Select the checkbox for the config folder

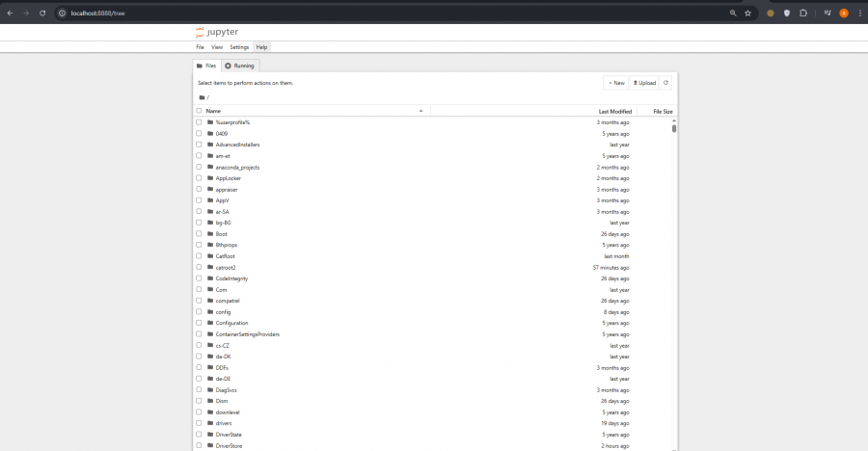pos(200,311)
